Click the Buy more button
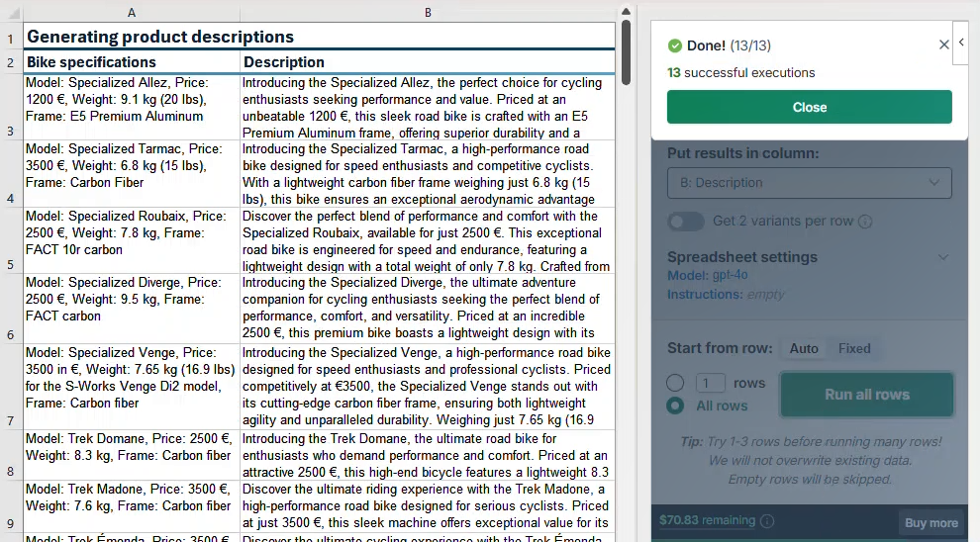The width and height of the screenshot is (980, 542). click(x=931, y=523)
